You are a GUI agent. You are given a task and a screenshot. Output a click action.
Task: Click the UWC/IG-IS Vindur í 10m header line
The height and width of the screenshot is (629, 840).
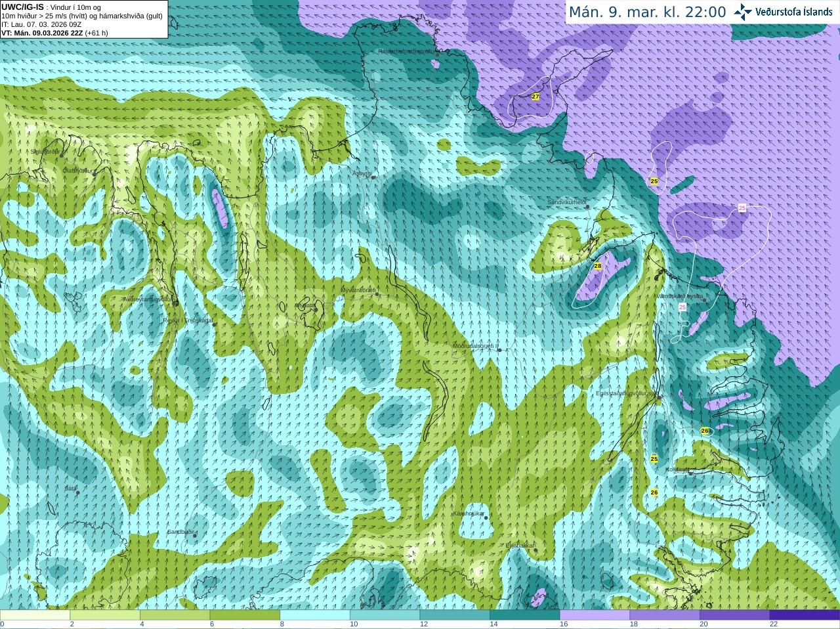[51, 7]
